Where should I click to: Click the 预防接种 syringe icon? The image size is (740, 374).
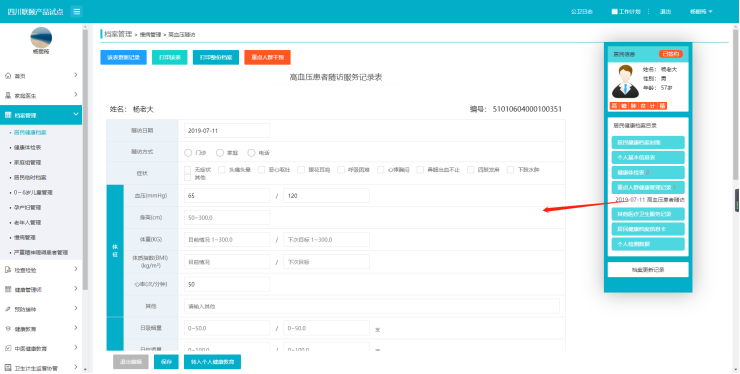[x=8, y=309]
